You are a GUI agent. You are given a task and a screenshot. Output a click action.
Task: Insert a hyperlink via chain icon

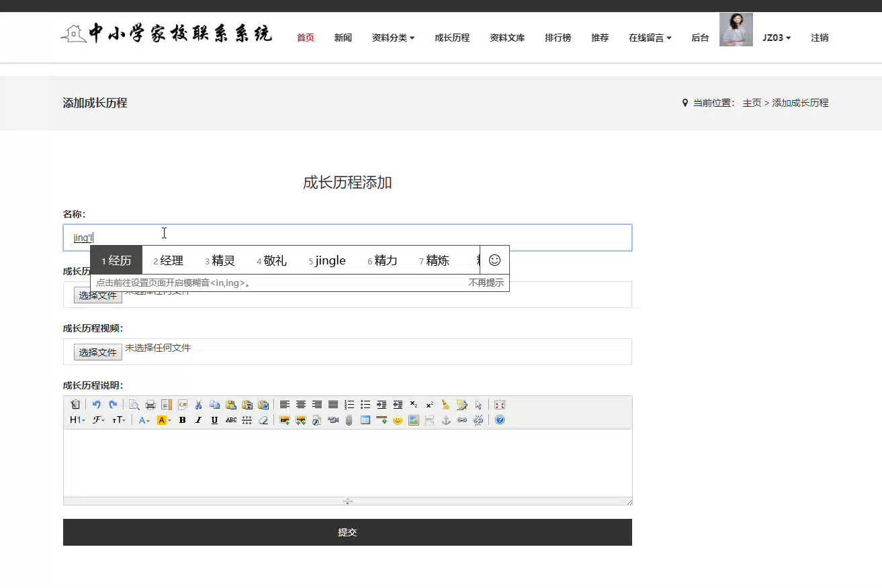point(462,420)
